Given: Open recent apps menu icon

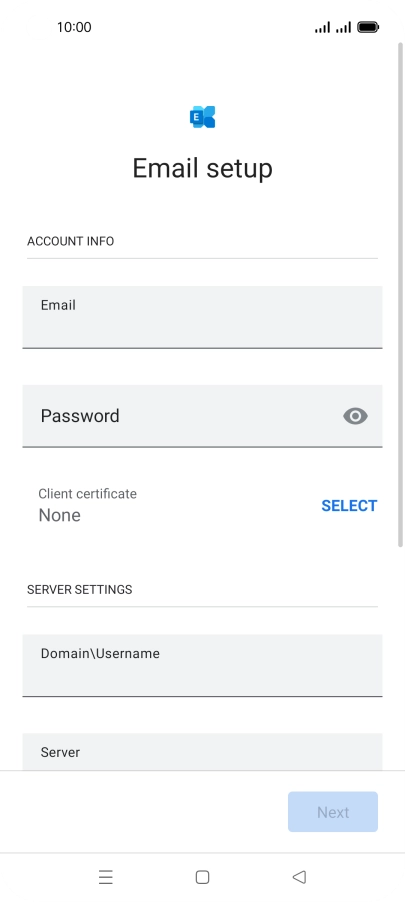Looking at the screenshot, I should click(106, 877).
